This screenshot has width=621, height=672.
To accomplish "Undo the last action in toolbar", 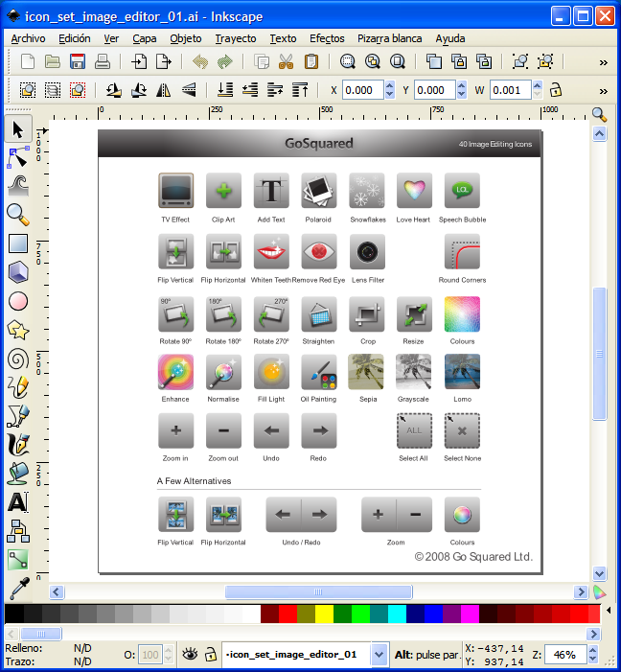I will (x=200, y=61).
